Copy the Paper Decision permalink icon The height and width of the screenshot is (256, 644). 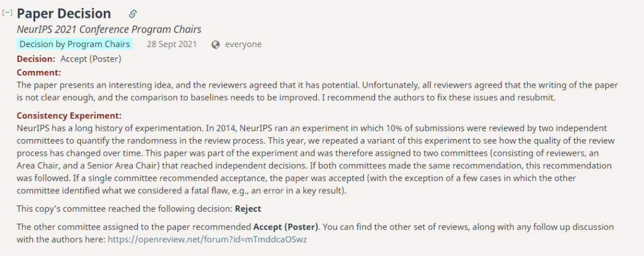tap(132, 14)
